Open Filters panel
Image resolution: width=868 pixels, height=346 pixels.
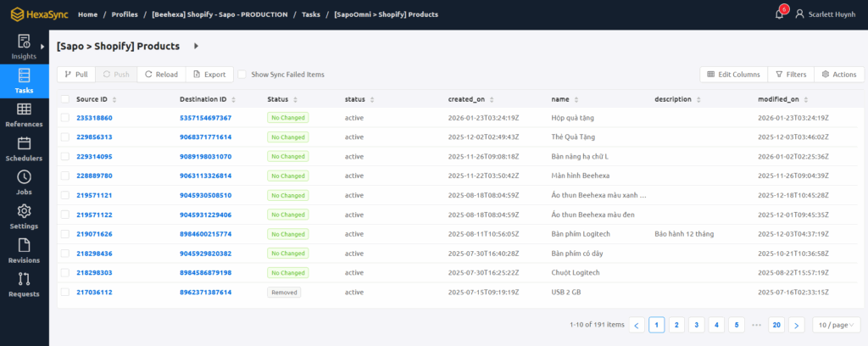click(791, 74)
